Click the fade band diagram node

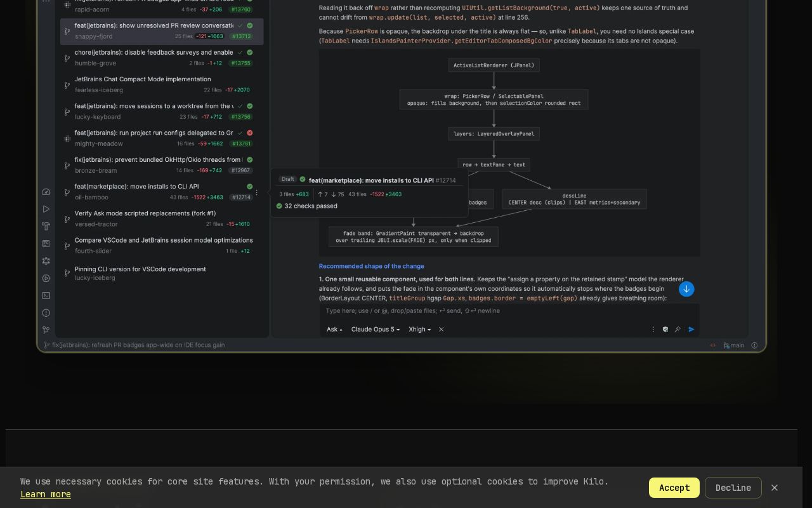click(414, 237)
